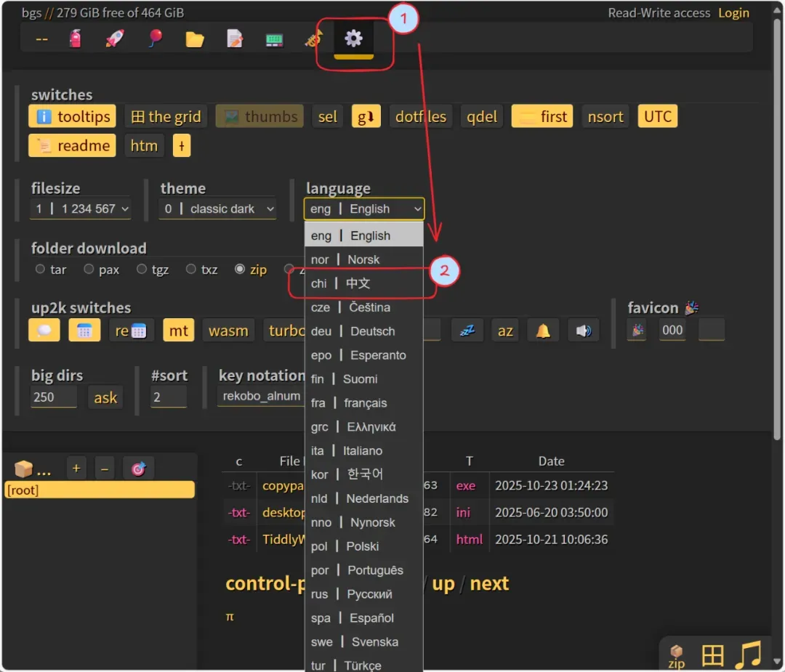This screenshot has height=672, width=785.
Task: Open the trumpet media player options
Action: [x=313, y=39]
